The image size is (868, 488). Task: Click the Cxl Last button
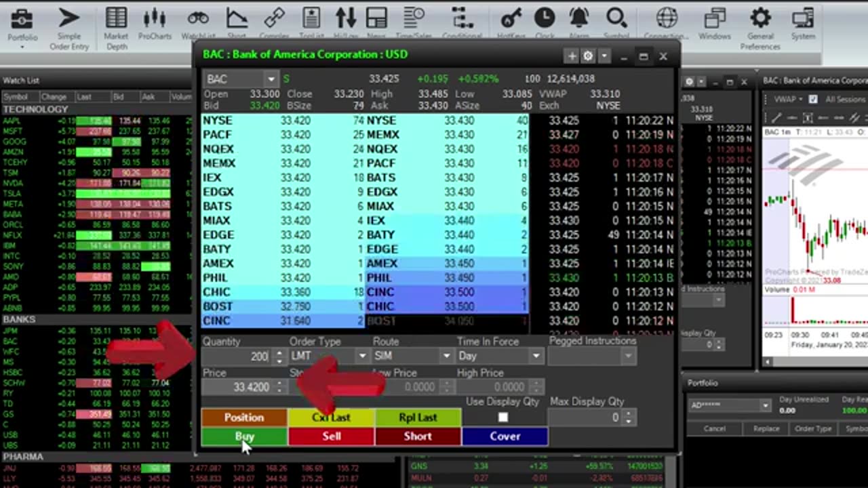pos(331,418)
